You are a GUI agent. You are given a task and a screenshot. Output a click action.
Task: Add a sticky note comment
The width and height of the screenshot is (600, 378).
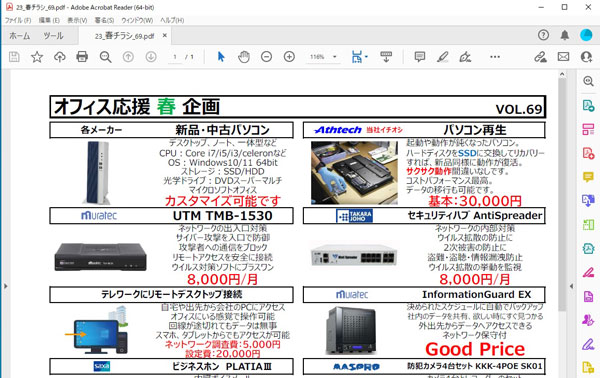click(420, 57)
